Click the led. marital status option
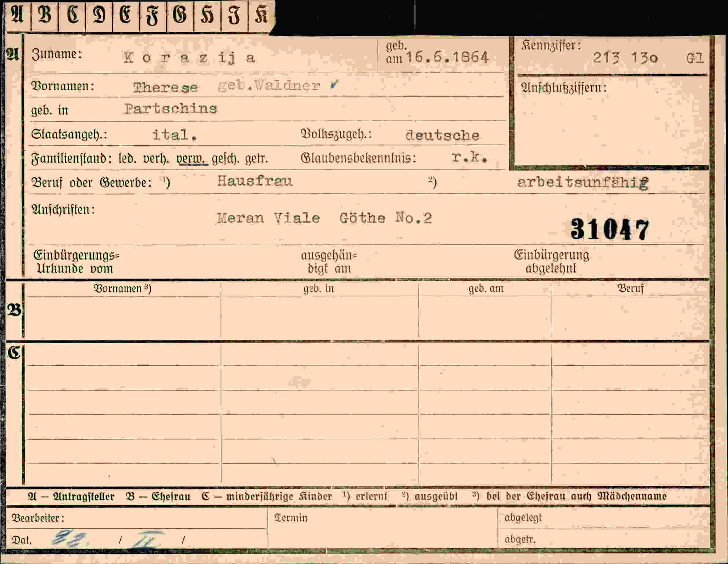Image resolution: width=728 pixels, height=564 pixels. pyautogui.click(x=127, y=158)
